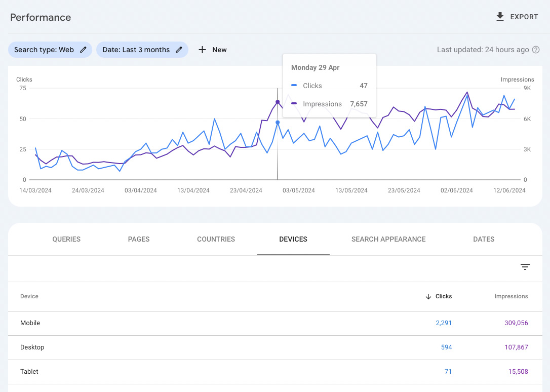Sort table by Impressions column header
The width and height of the screenshot is (550, 392).
pos(511,296)
